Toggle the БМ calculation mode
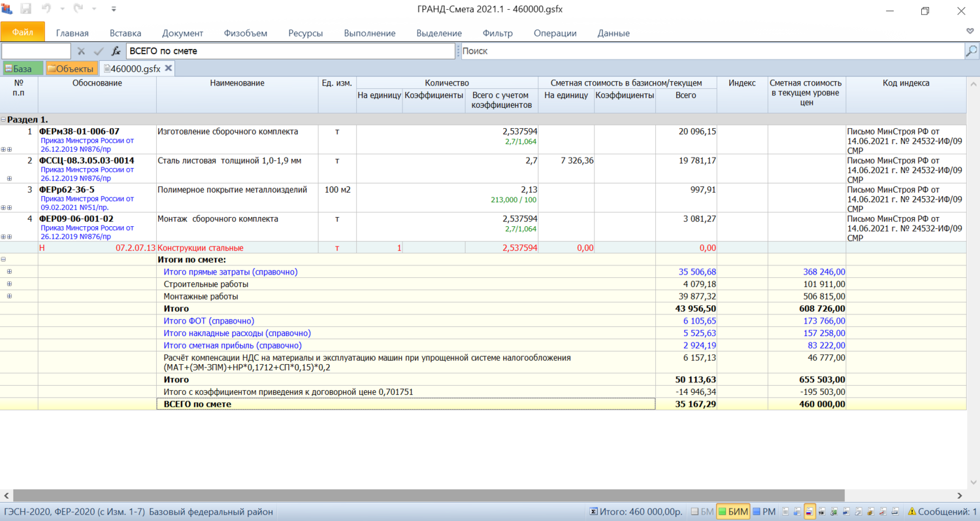The height and width of the screenshot is (521, 980). pos(702,512)
